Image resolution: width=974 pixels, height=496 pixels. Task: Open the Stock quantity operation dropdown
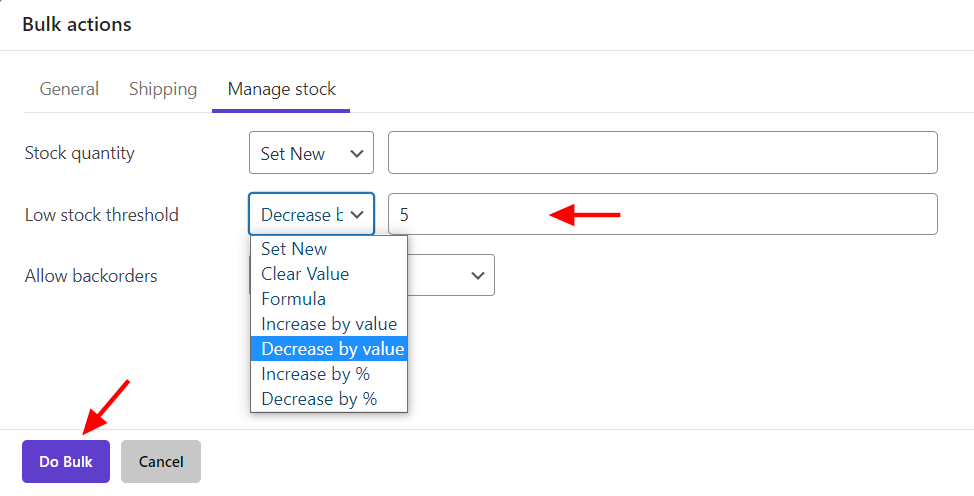point(311,153)
